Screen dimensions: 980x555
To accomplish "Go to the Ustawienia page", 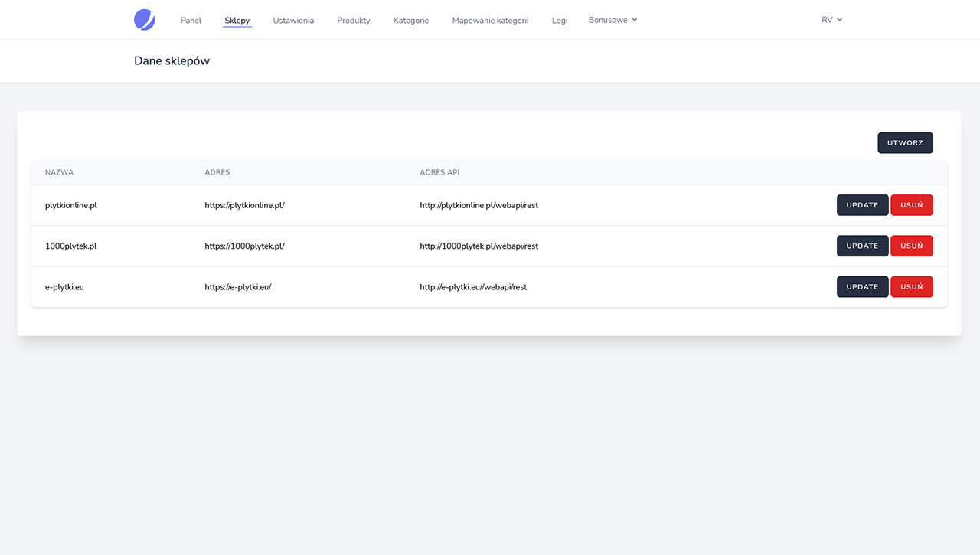I will (x=293, y=21).
